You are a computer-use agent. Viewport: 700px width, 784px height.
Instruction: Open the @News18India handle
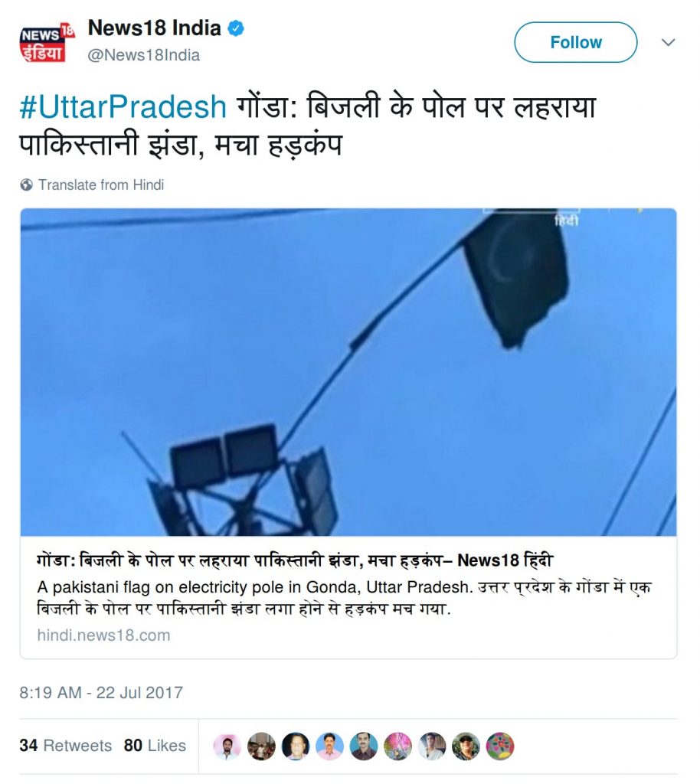coord(143,55)
